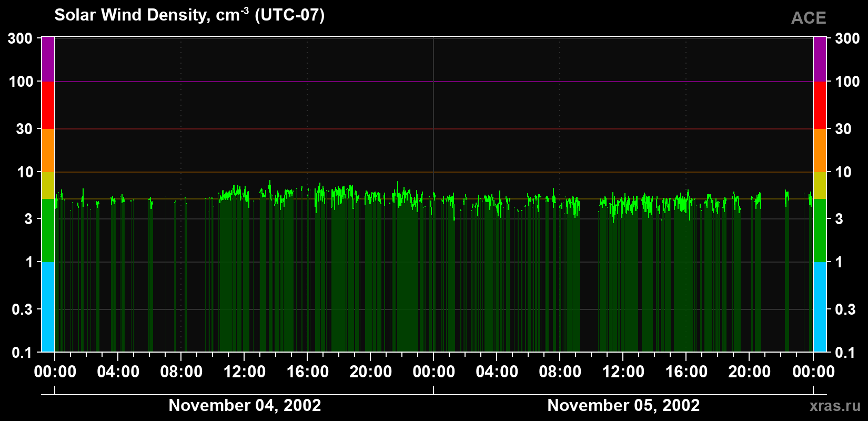Select the 10 label on right axis
The image size is (868, 421).
843,172
